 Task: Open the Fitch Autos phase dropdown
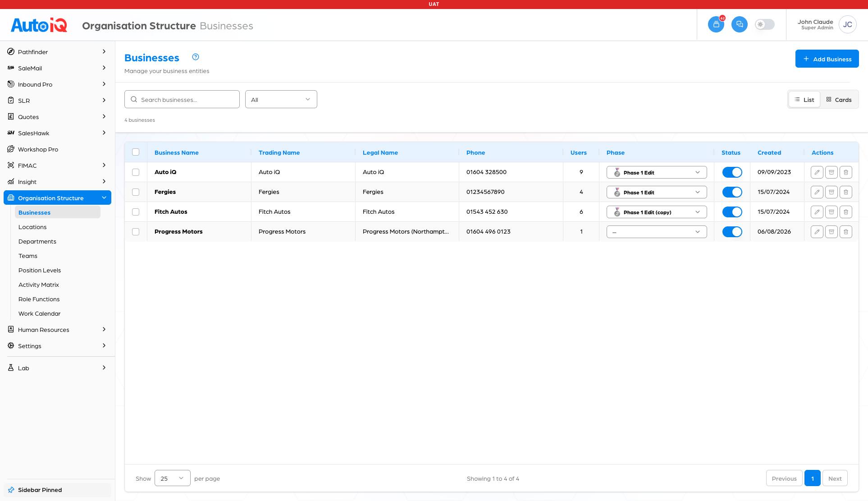pos(657,212)
